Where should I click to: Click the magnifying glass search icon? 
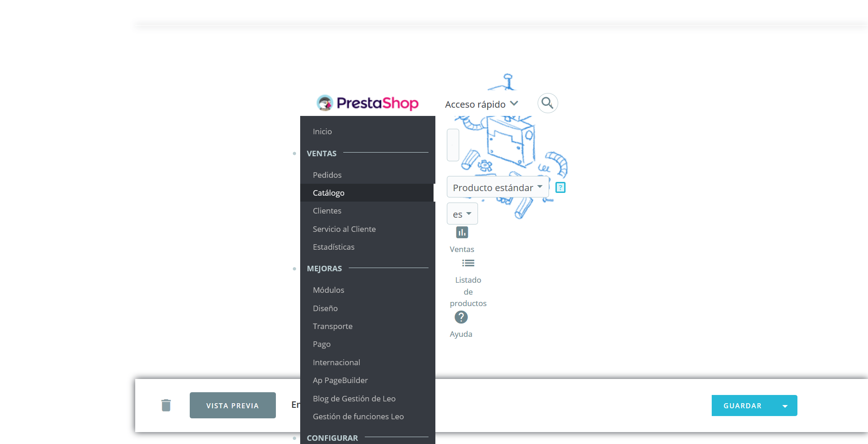(547, 103)
